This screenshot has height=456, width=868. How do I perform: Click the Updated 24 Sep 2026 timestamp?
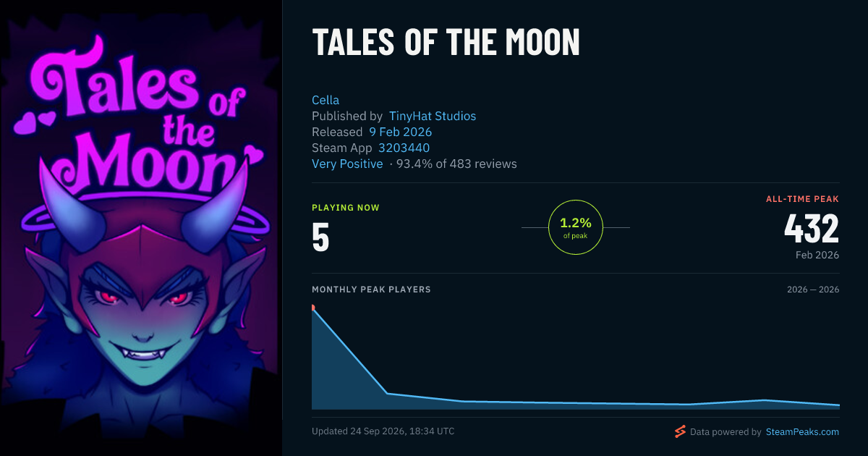pyautogui.click(x=383, y=431)
